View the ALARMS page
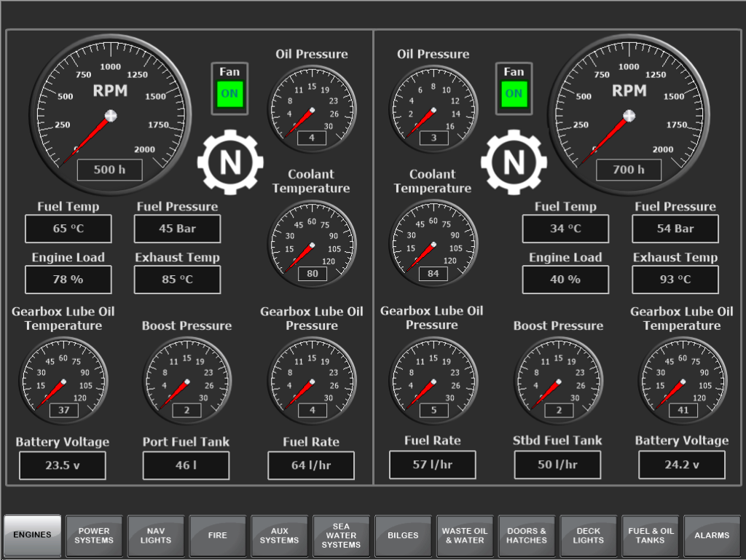This screenshot has height=560, width=746. point(712,535)
